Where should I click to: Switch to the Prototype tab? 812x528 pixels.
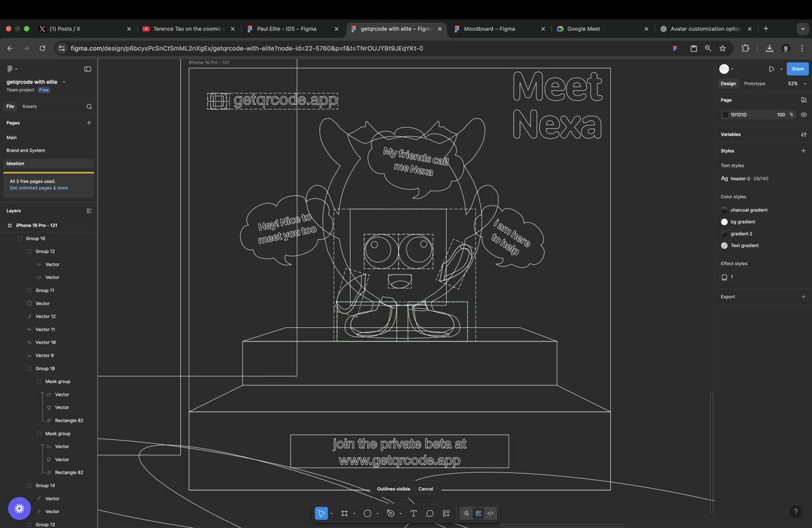754,83
